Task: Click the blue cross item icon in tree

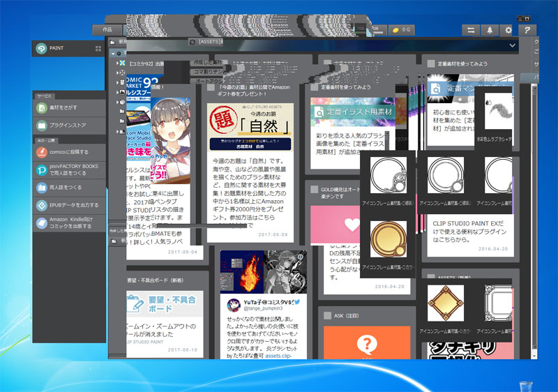Action: pyautogui.click(x=122, y=63)
